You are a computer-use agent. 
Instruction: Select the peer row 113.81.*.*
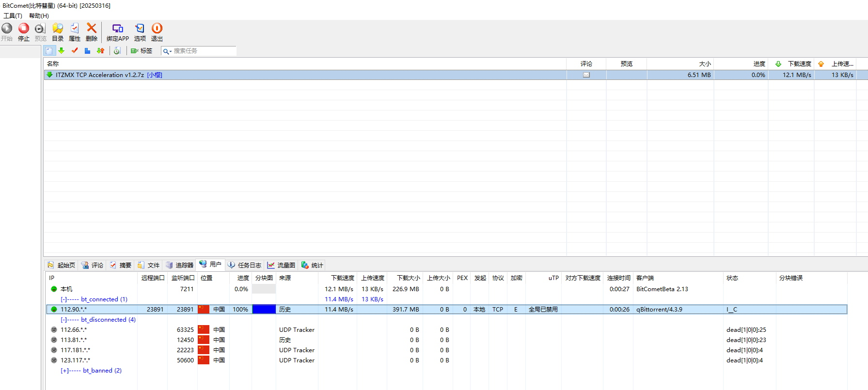click(x=446, y=340)
